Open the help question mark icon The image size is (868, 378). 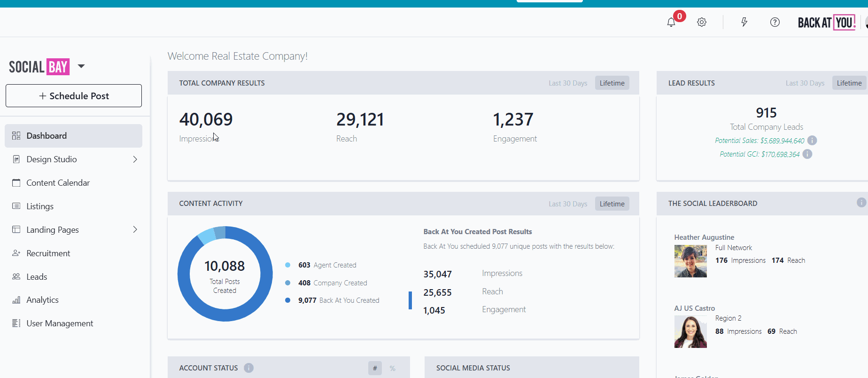tap(775, 22)
